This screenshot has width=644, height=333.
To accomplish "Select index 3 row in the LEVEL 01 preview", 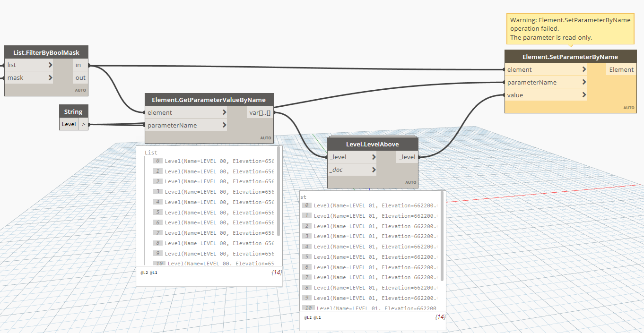I will 370,236.
